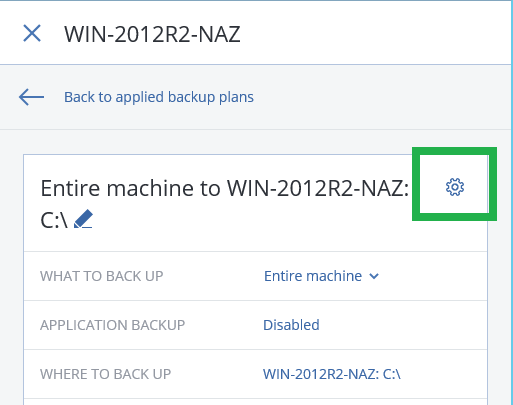Close the WIN-2012R2-NAZ panel with X
The width and height of the screenshot is (513, 405).
pos(32,33)
